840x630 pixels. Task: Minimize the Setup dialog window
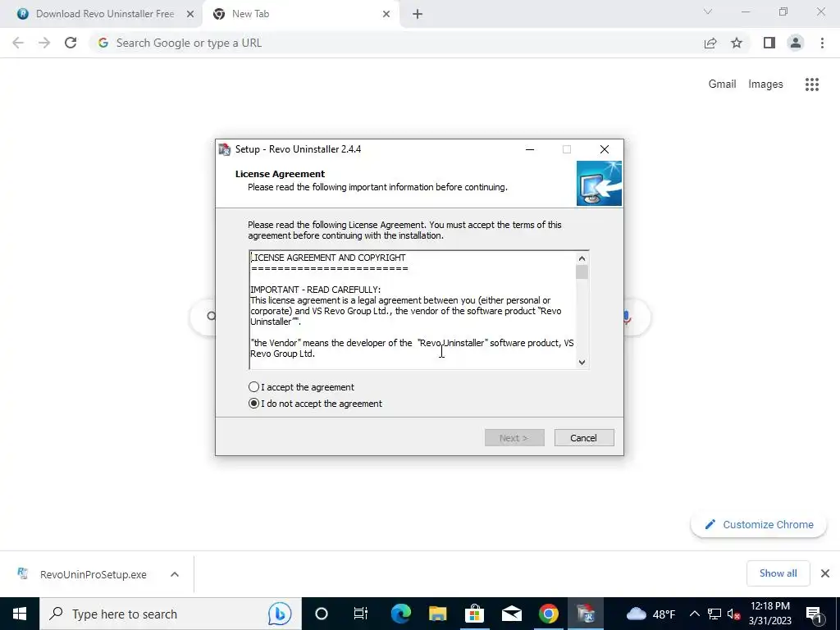point(530,149)
